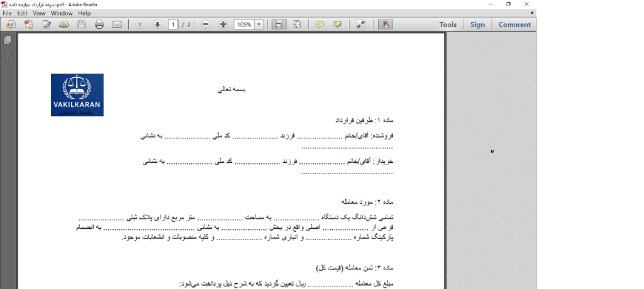Open the page thumbnails panel in sidebar
Image resolution: width=644 pixels, height=289 pixels.
click(8, 40)
